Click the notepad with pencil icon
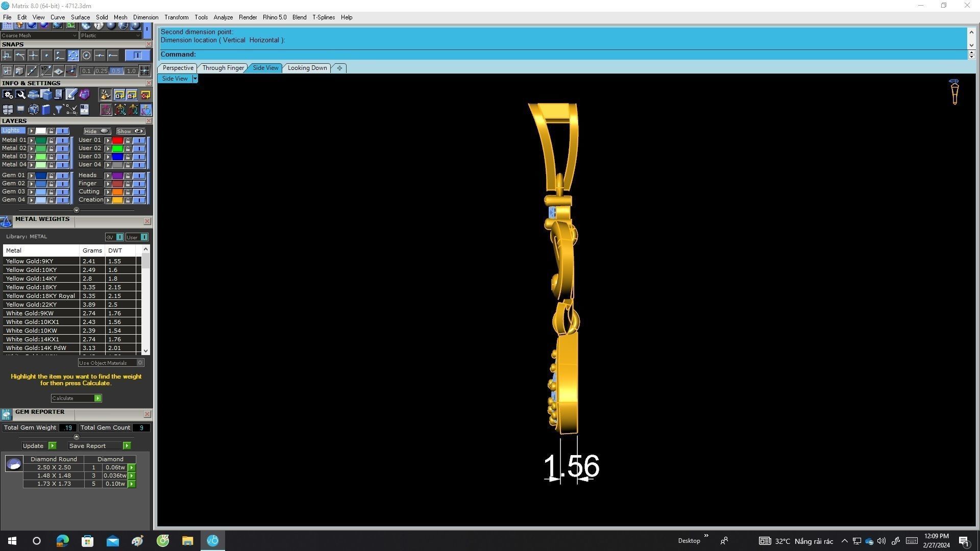This screenshot has height=551, width=980. click(x=71, y=95)
